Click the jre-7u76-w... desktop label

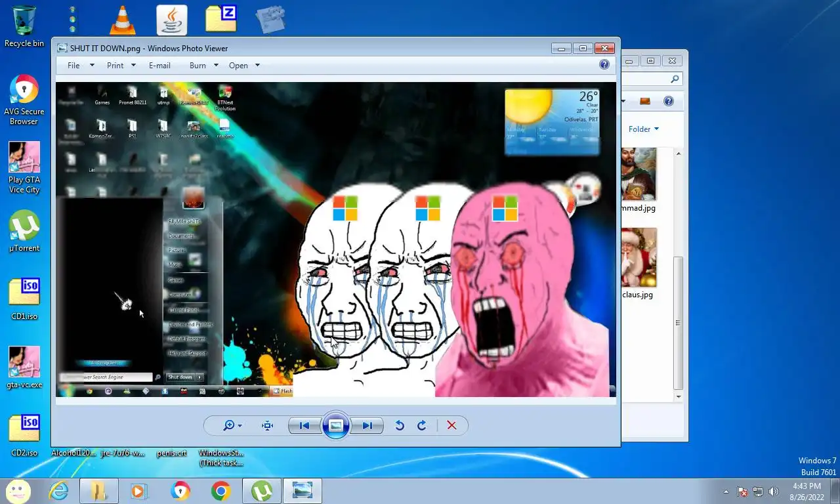coord(123,453)
